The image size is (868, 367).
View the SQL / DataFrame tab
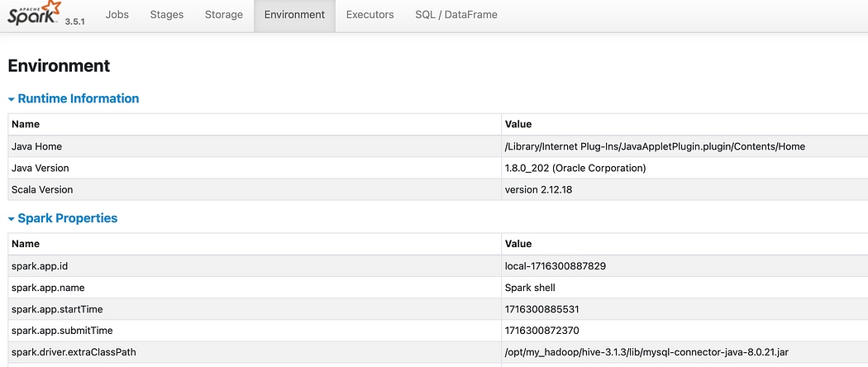click(456, 15)
